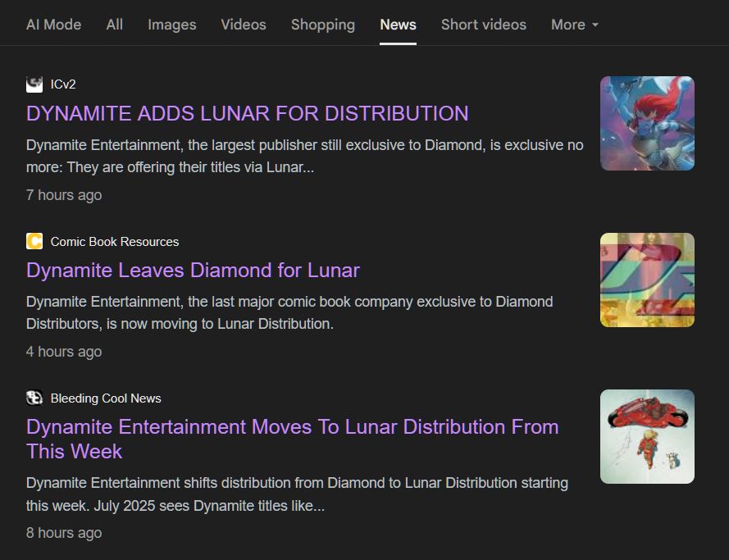Click the Bleeding Cool article thumbnail
The height and width of the screenshot is (560, 729).
coord(647,436)
